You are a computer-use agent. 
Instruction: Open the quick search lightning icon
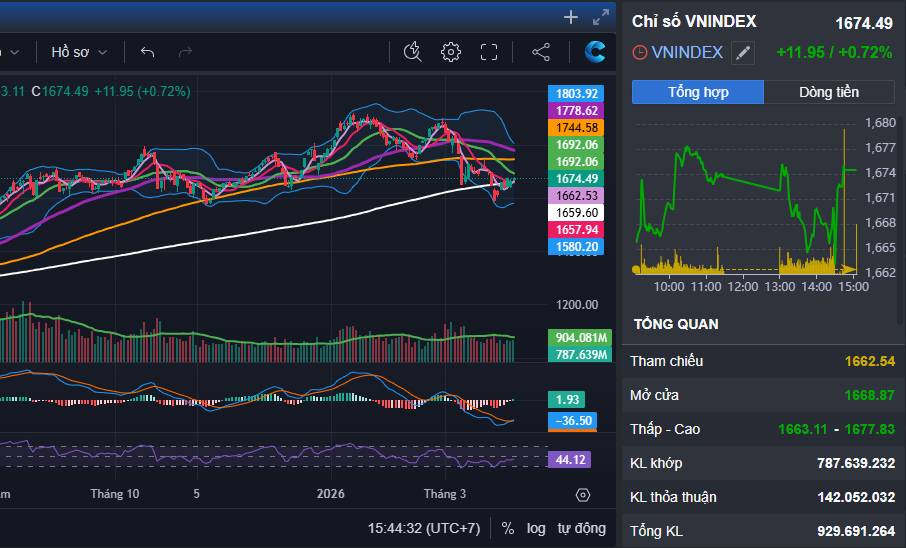[412, 52]
